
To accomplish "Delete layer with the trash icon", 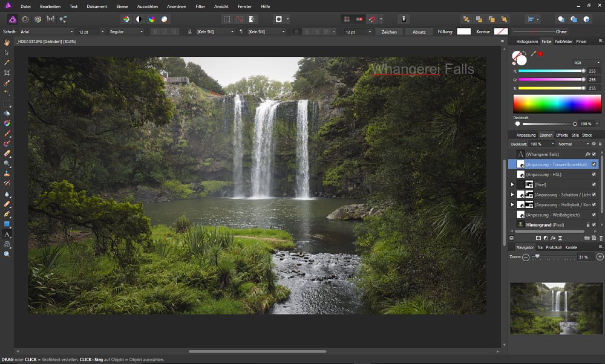I will [601, 238].
